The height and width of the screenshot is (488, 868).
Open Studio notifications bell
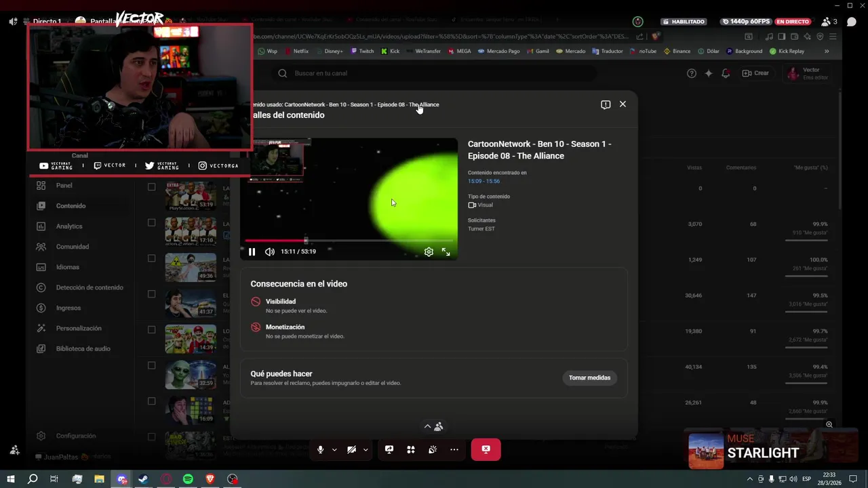click(x=726, y=73)
